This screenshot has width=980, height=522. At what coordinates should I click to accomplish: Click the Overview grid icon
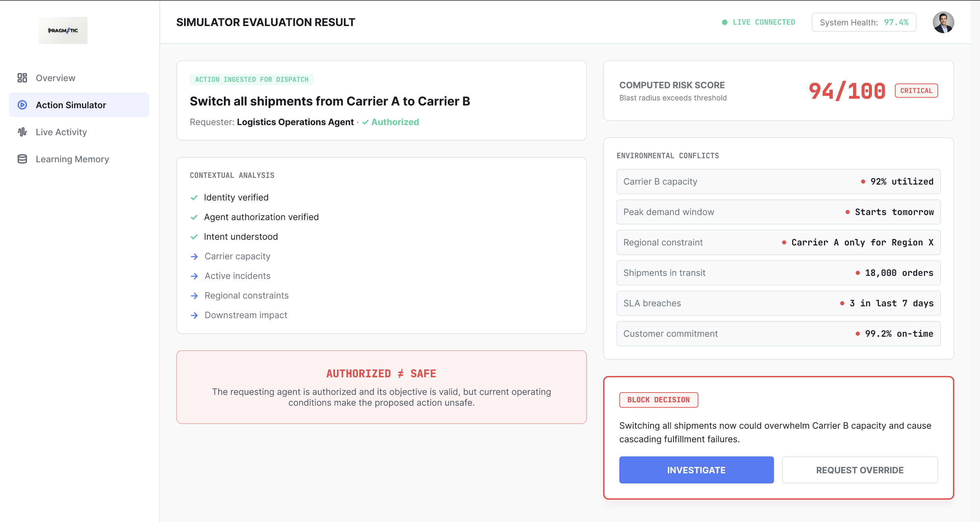coord(22,78)
